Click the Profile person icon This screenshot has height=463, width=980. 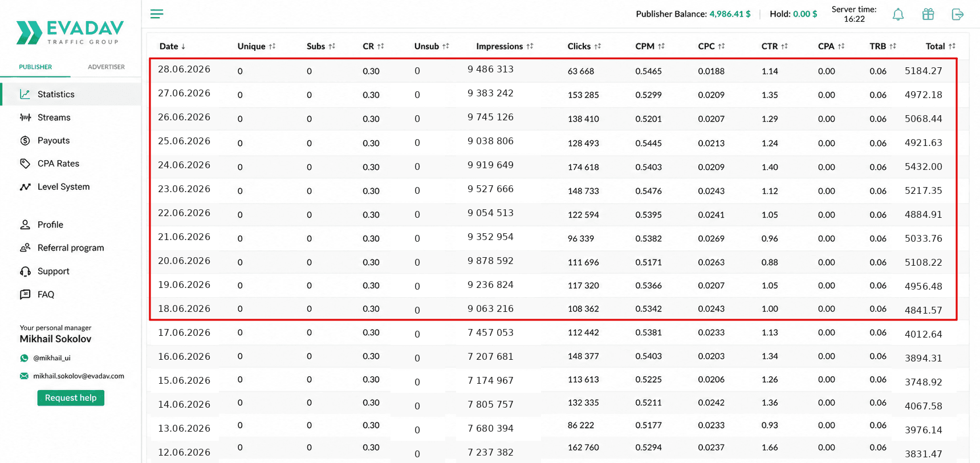pos(25,225)
